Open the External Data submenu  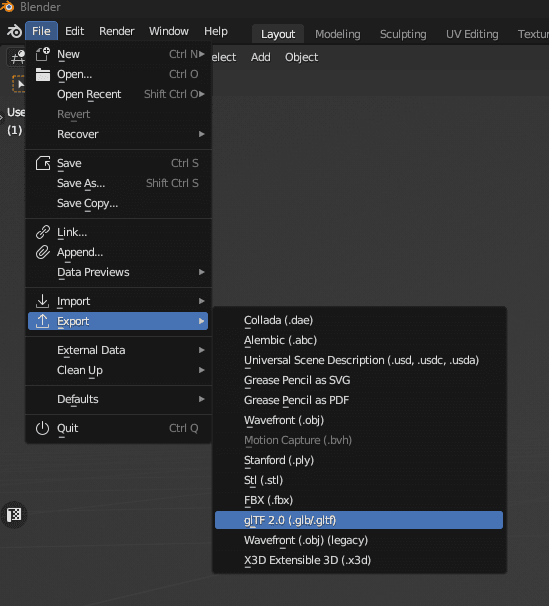tap(118, 350)
